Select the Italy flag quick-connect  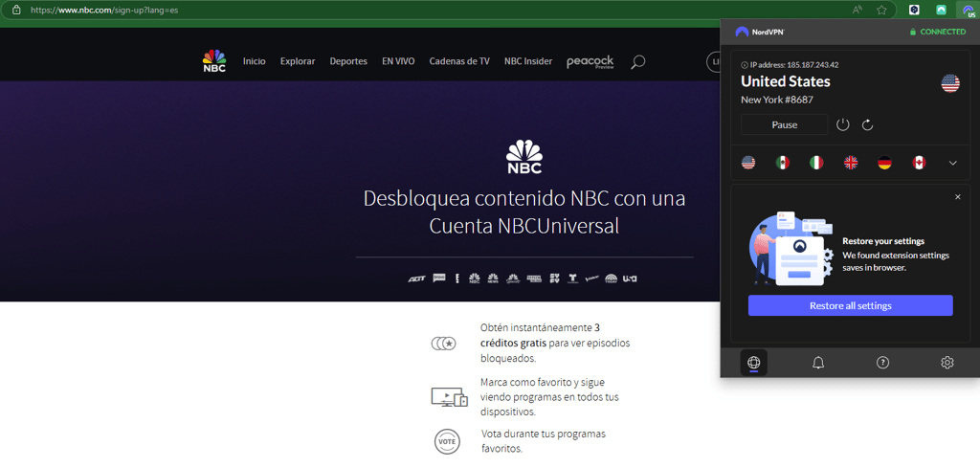pyautogui.click(x=816, y=163)
